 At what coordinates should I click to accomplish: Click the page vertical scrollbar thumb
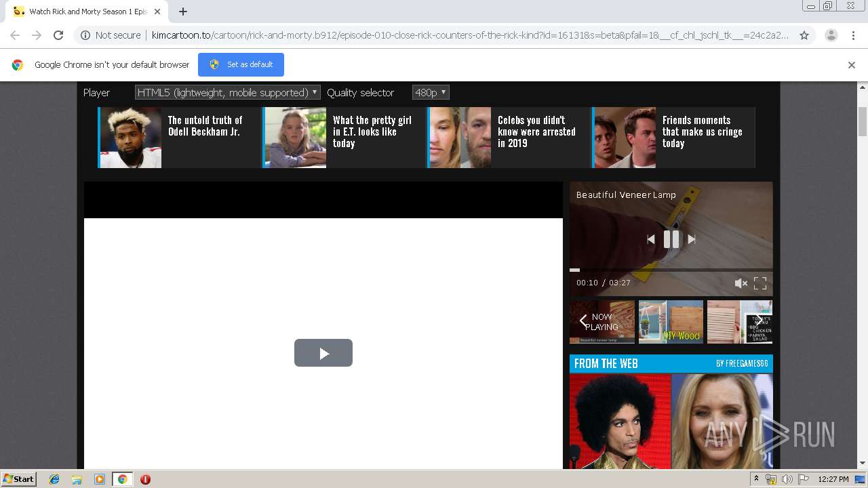click(863, 121)
